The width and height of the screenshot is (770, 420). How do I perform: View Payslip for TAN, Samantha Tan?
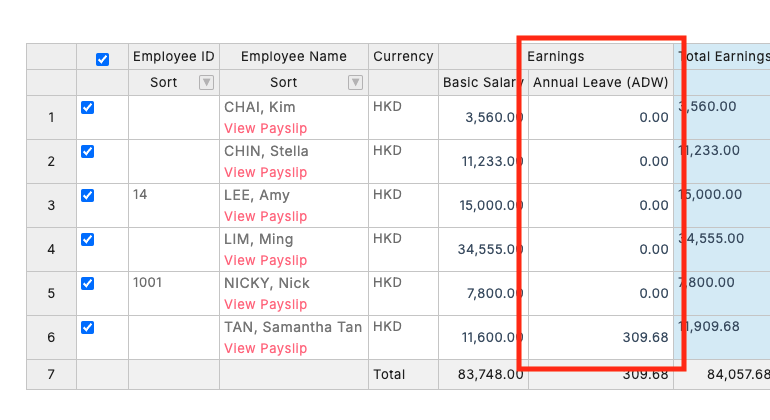click(x=265, y=348)
